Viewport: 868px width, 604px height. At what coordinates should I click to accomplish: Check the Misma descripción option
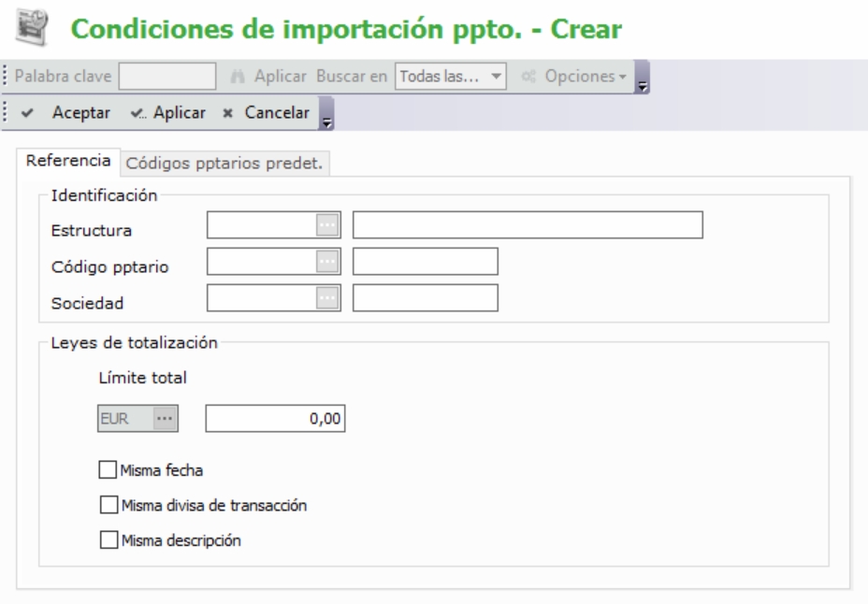coord(109,539)
